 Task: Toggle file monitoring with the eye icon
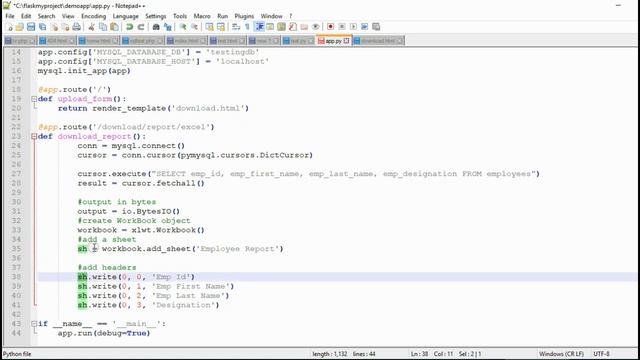pyautogui.click(x=316, y=27)
